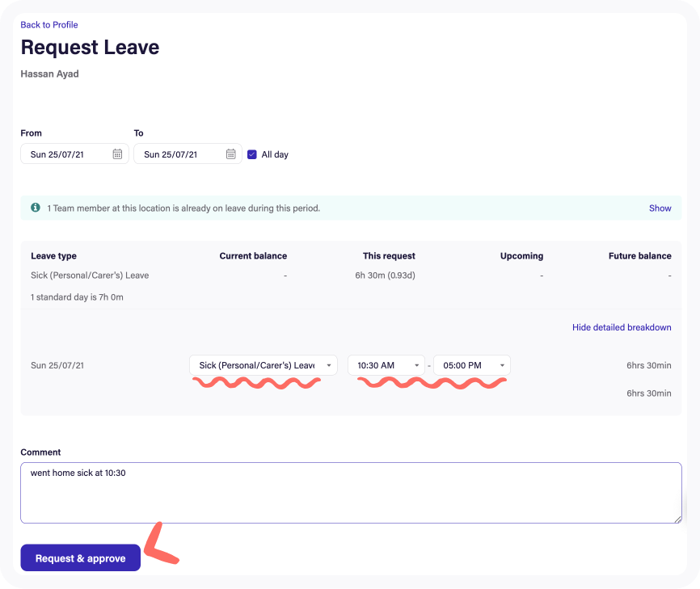700x589 pixels.
Task: Click Show to view team members on leave
Action: [660, 208]
